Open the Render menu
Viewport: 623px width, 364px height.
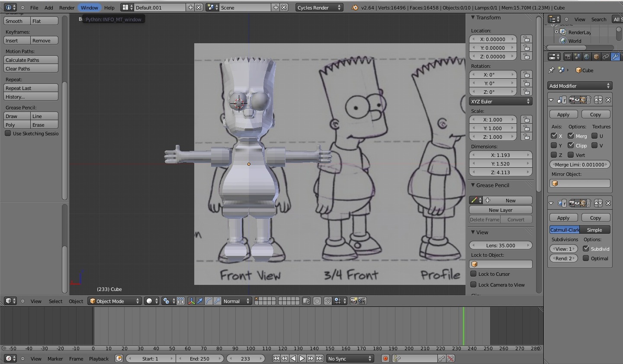tap(67, 7)
